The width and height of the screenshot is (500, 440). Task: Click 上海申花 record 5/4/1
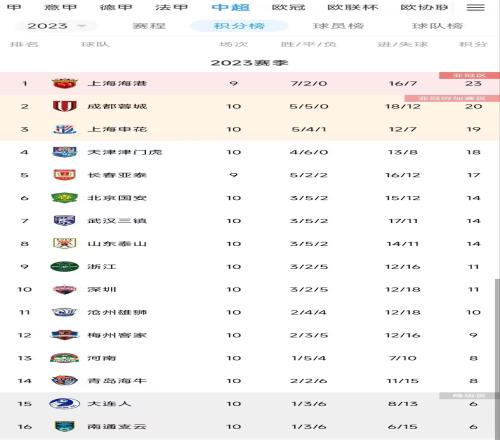coord(309,129)
